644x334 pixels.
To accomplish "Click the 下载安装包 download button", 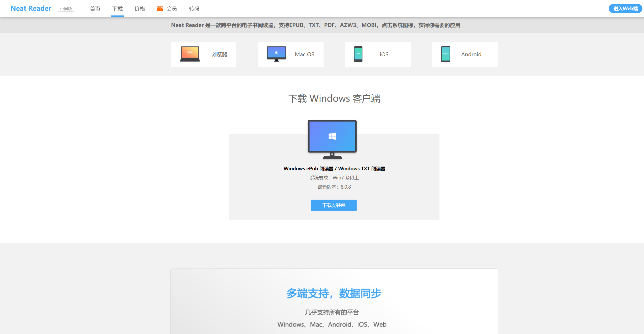I will [x=334, y=205].
